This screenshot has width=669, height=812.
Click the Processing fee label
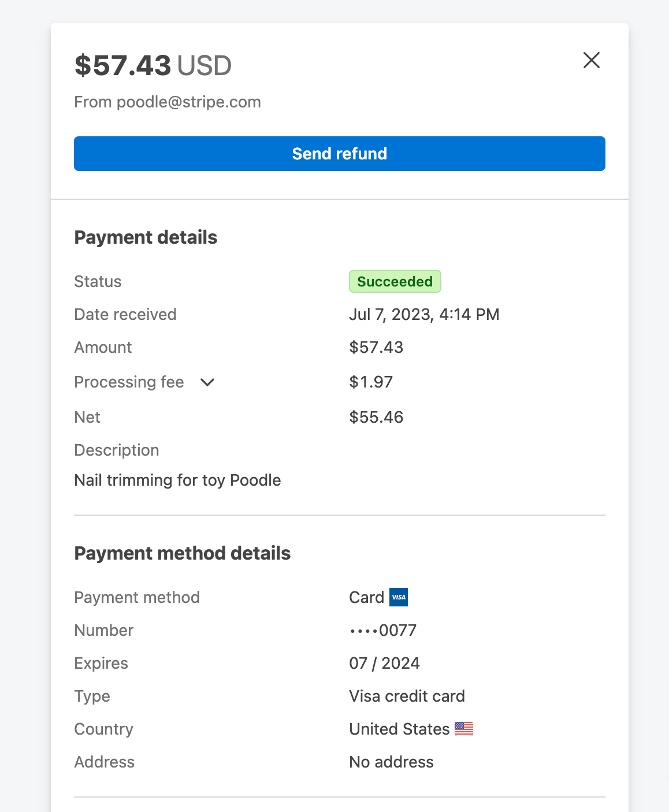129,382
